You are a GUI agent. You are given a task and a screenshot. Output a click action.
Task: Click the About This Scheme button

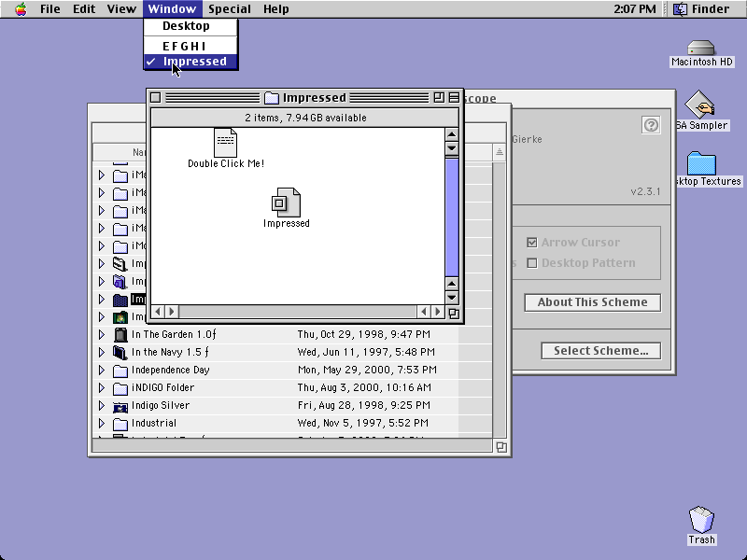pos(593,302)
